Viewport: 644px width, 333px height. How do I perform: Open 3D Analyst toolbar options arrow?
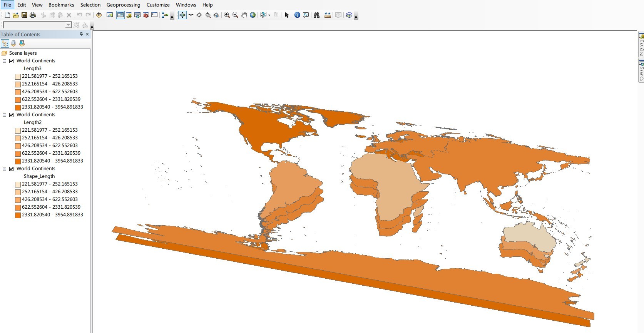(x=92, y=27)
